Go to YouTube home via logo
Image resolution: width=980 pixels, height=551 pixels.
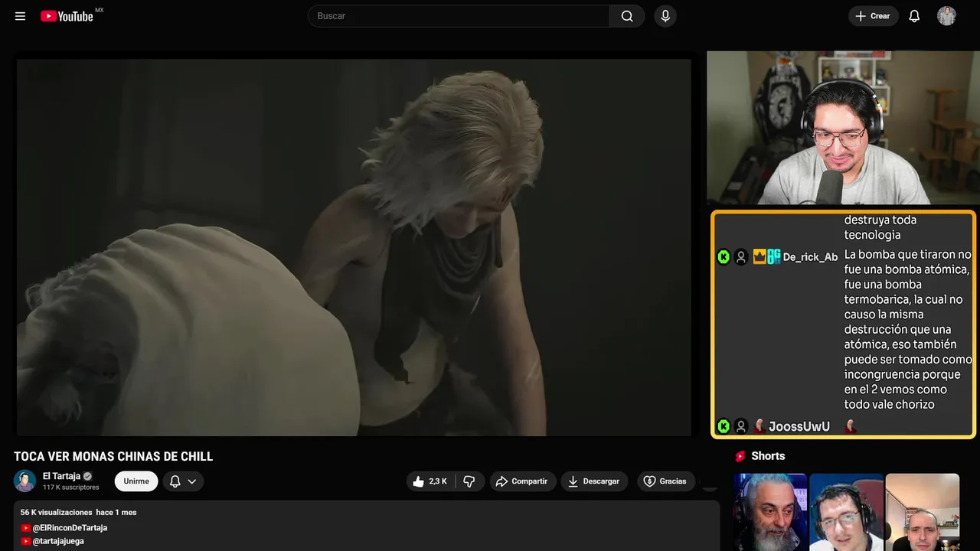[x=67, y=16]
